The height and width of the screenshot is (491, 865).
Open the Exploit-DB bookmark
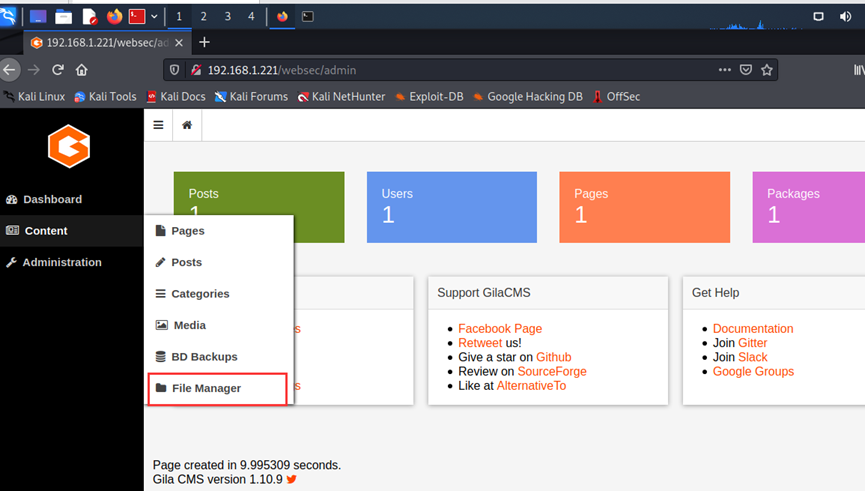tap(429, 97)
